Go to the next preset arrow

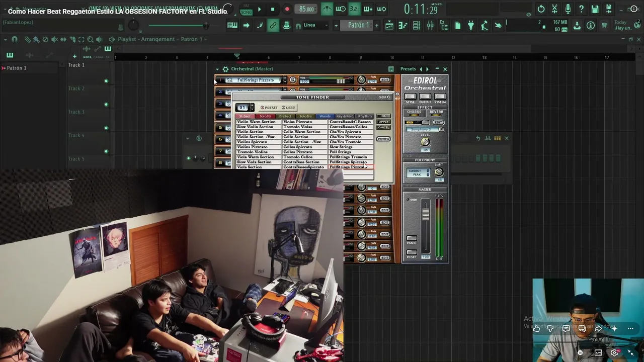tap(428, 69)
